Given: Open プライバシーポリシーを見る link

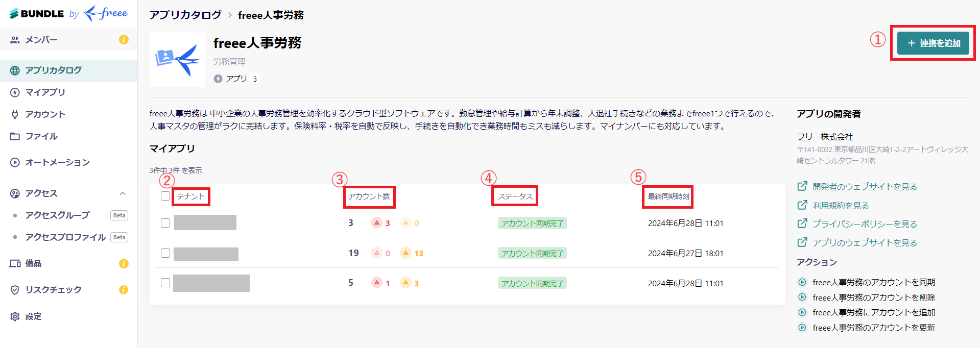Looking at the screenshot, I should click(865, 224).
